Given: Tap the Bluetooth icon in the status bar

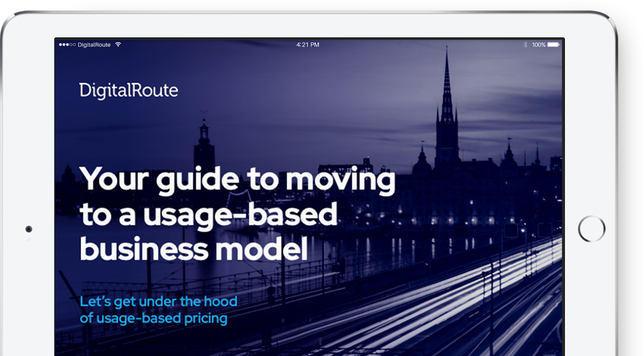Looking at the screenshot, I should click(x=525, y=44).
